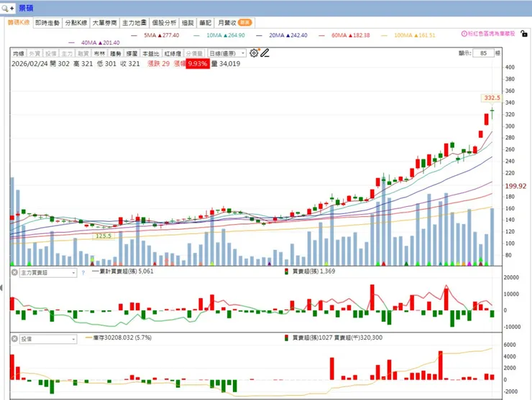Click the red 9.93% change badge

point(198,64)
